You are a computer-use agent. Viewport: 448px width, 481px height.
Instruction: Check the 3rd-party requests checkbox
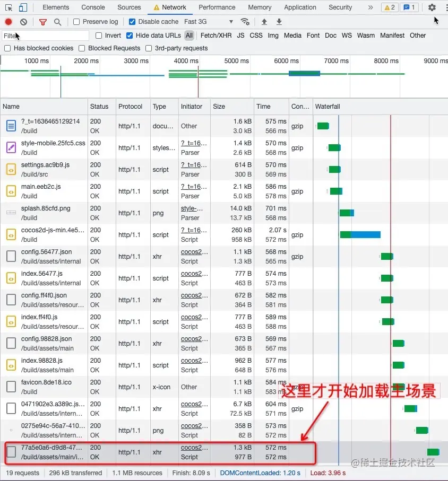point(149,48)
